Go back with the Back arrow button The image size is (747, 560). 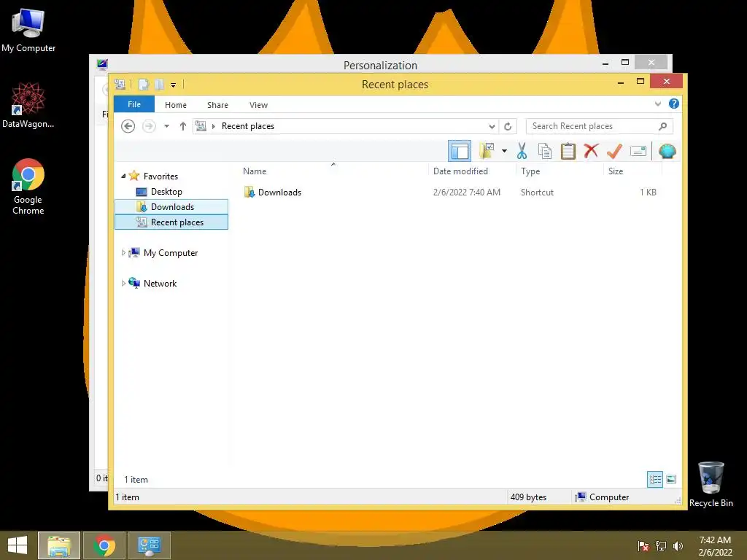(128, 125)
